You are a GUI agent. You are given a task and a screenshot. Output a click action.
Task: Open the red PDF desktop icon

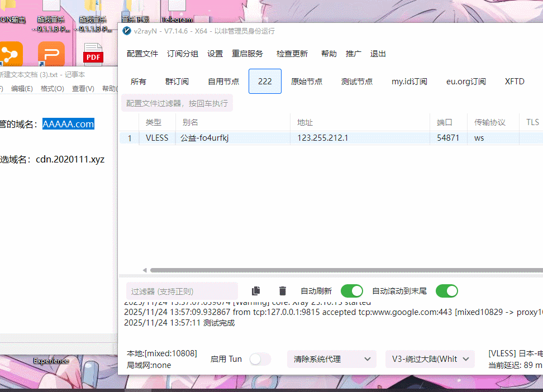click(x=93, y=54)
